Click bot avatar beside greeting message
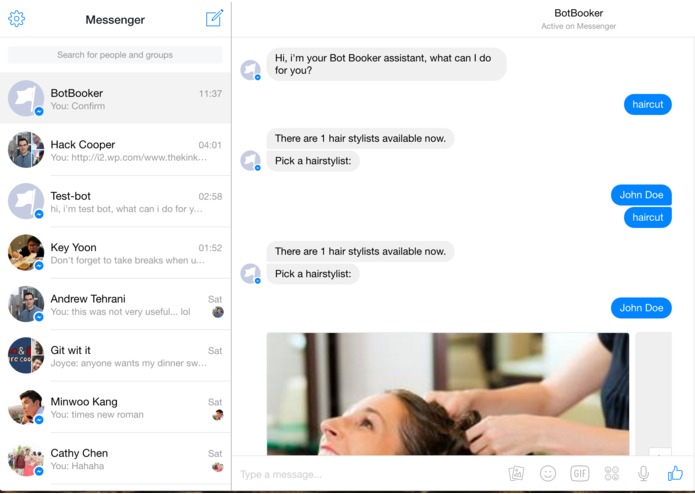This screenshot has height=494, width=695. coord(250,70)
